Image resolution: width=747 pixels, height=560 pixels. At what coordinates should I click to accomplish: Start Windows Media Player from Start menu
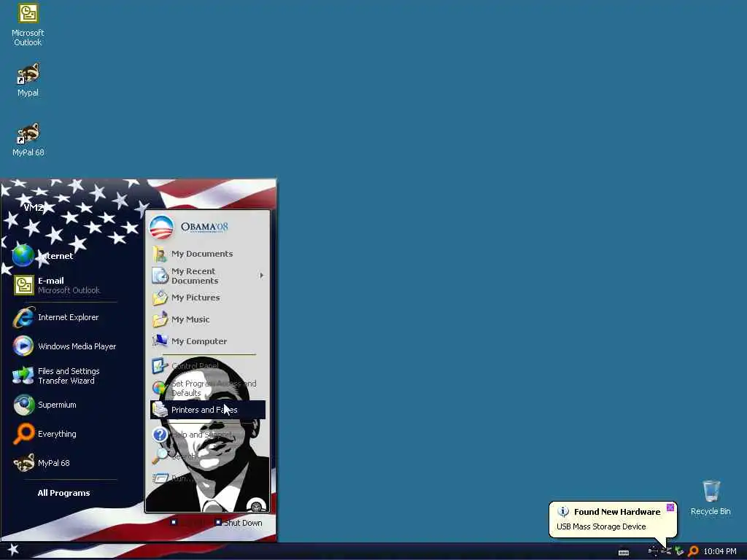64,346
